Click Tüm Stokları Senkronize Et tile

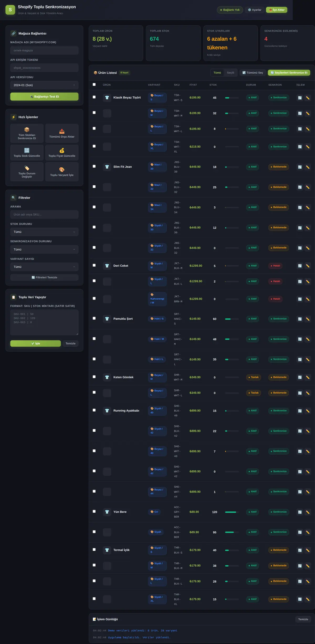27,133
